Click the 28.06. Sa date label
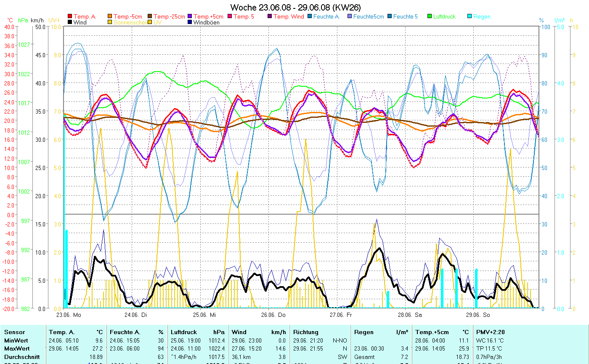Viewport: 589px width, 364px height. [410, 315]
